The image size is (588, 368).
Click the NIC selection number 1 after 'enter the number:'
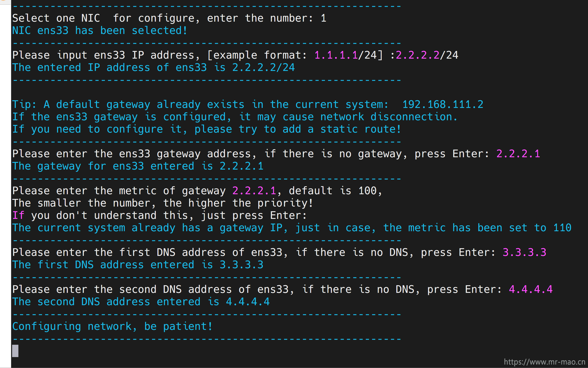click(x=323, y=18)
